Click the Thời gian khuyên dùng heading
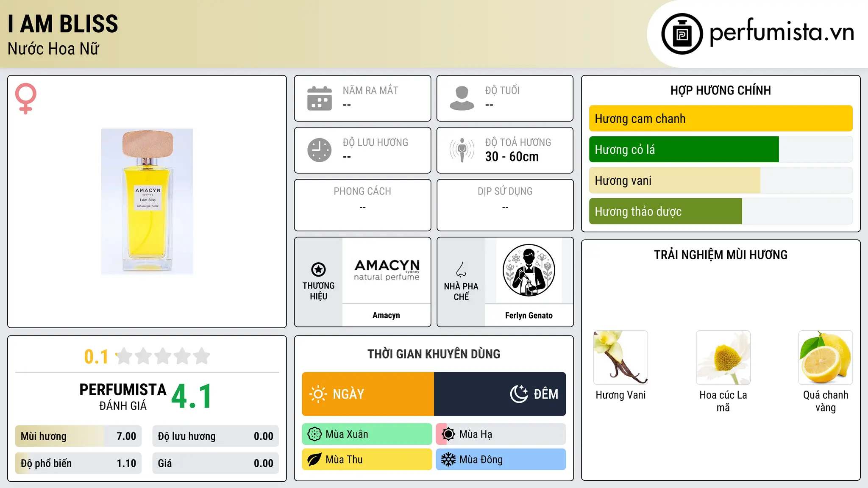This screenshot has width=868, height=488. point(434,354)
